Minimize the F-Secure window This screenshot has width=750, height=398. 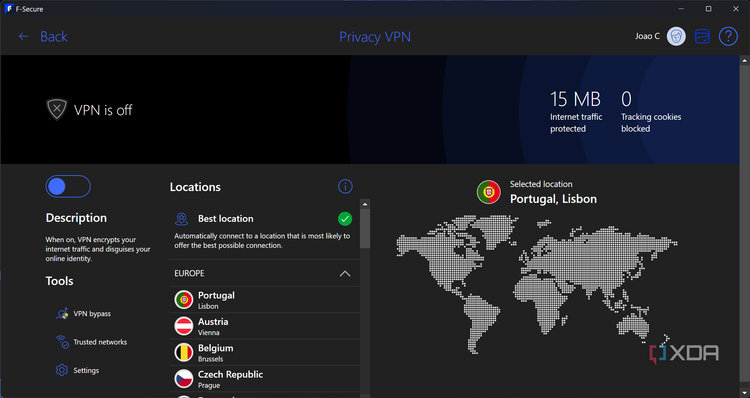[681, 9]
